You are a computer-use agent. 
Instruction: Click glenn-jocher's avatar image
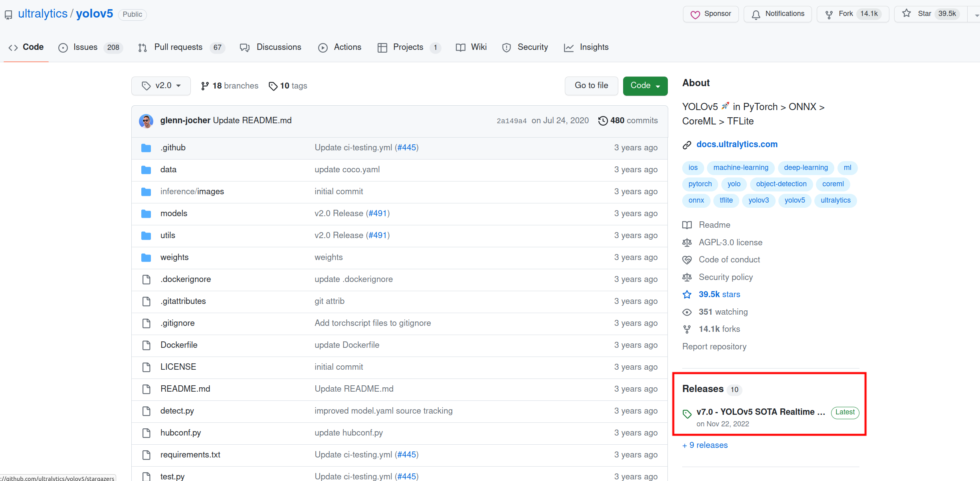coord(146,121)
